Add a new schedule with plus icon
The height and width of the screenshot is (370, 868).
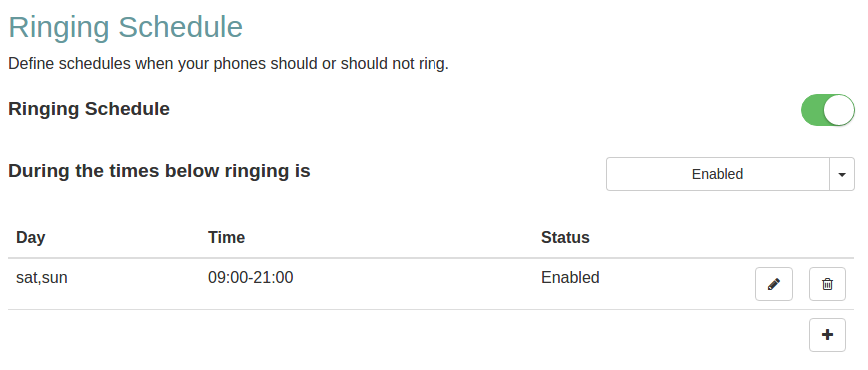(x=827, y=335)
